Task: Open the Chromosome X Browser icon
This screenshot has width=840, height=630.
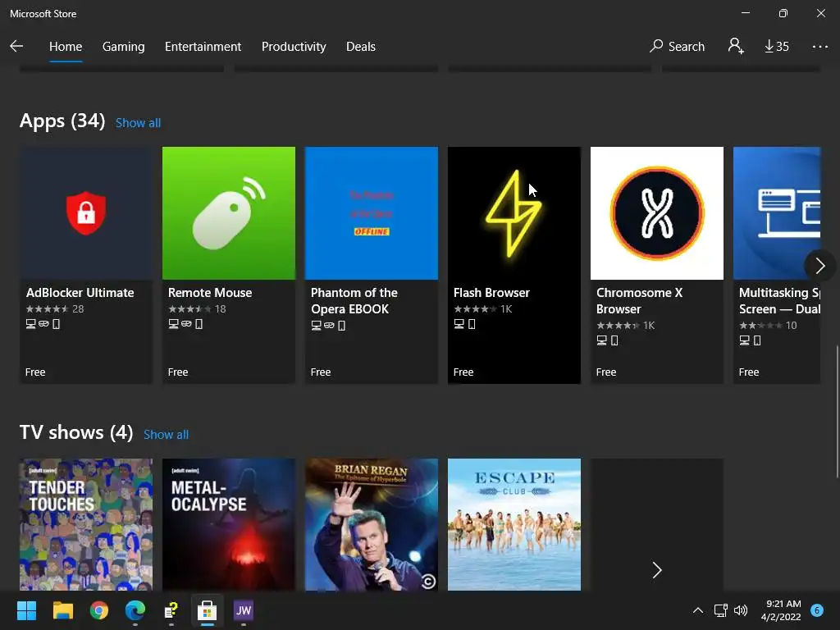Action: tap(657, 213)
